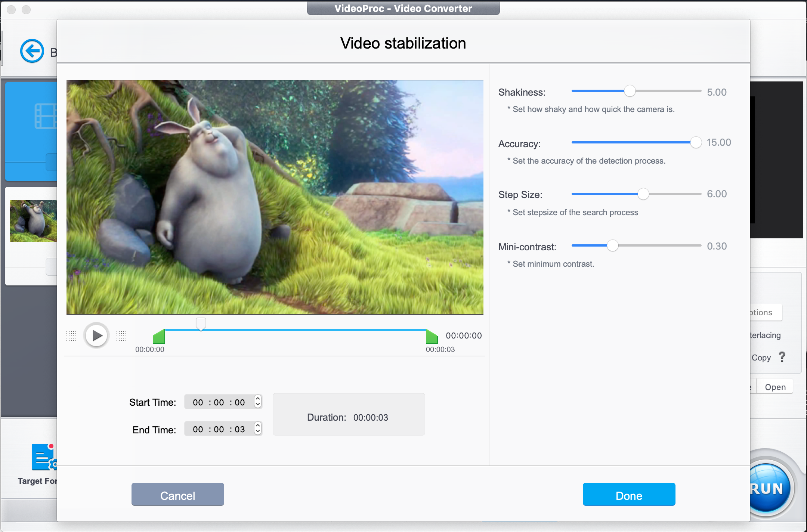Click the RUN button in the main window
Viewport: 807px width, 532px height.
click(x=770, y=488)
